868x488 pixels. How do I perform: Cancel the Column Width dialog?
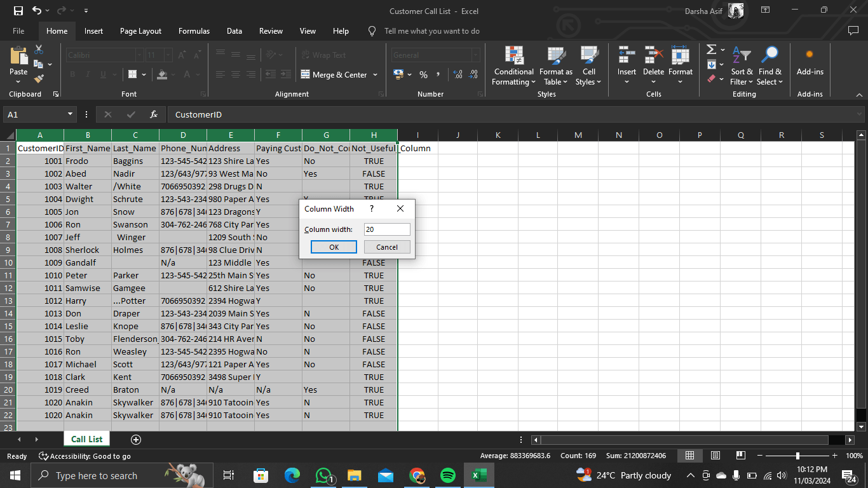387,247
